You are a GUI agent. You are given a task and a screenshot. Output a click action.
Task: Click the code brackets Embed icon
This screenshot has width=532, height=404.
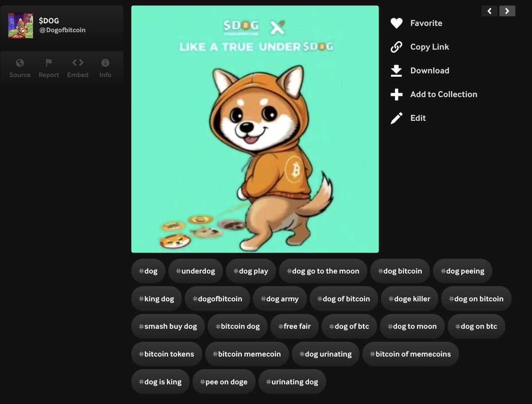[x=78, y=63]
